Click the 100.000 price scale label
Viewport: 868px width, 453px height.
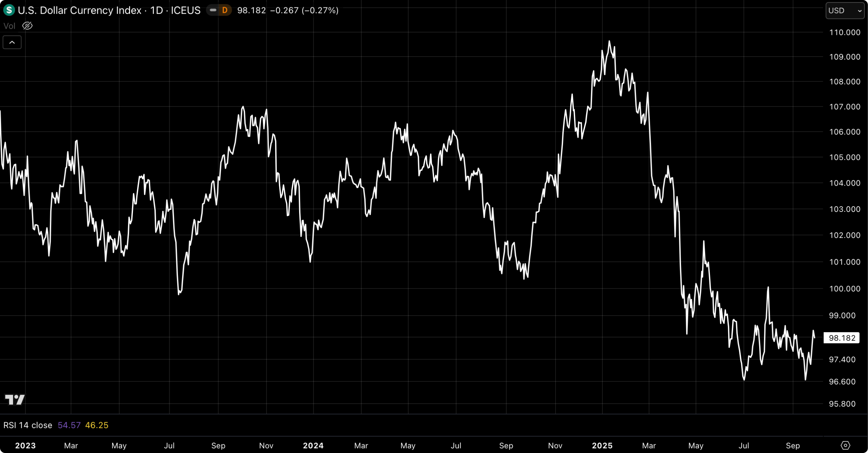point(844,289)
